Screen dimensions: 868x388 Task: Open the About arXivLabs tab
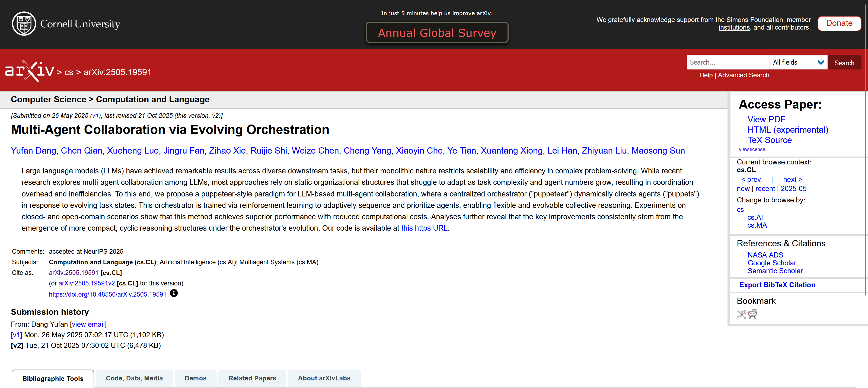(324, 378)
